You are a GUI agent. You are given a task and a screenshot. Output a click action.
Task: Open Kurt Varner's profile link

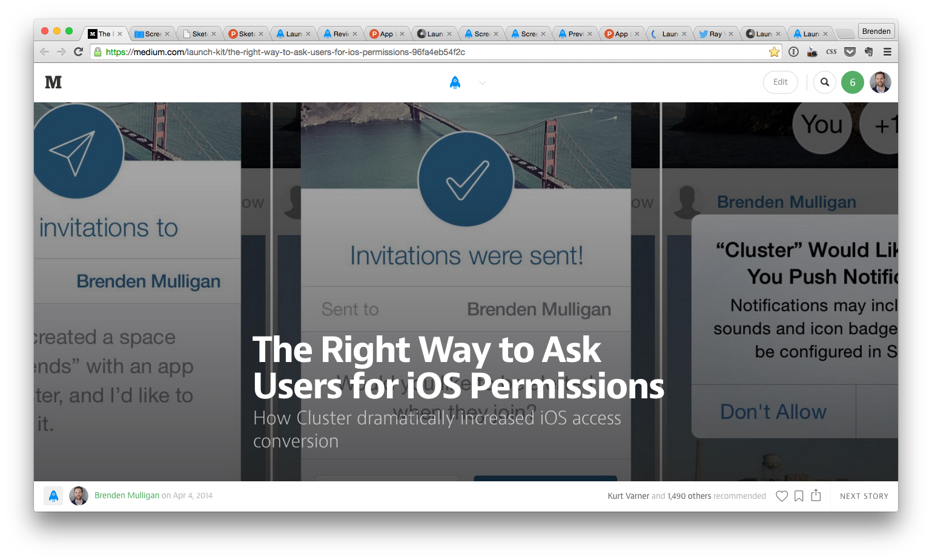click(x=629, y=496)
